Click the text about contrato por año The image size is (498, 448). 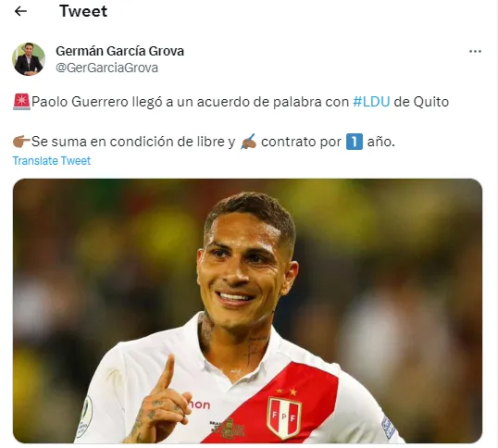point(328,142)
